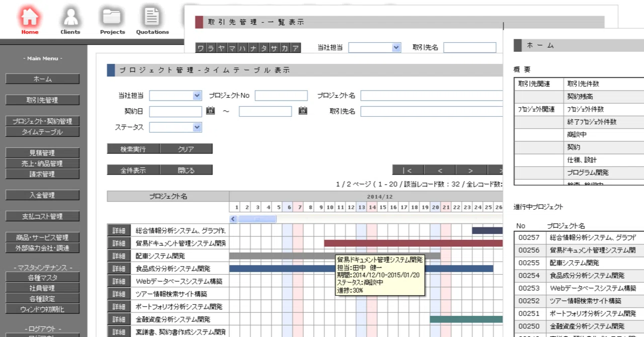Open プロジェクト・契約管理 from the sidebar
Viewport: 644px width, 337px height.
(x=43, y=121)
